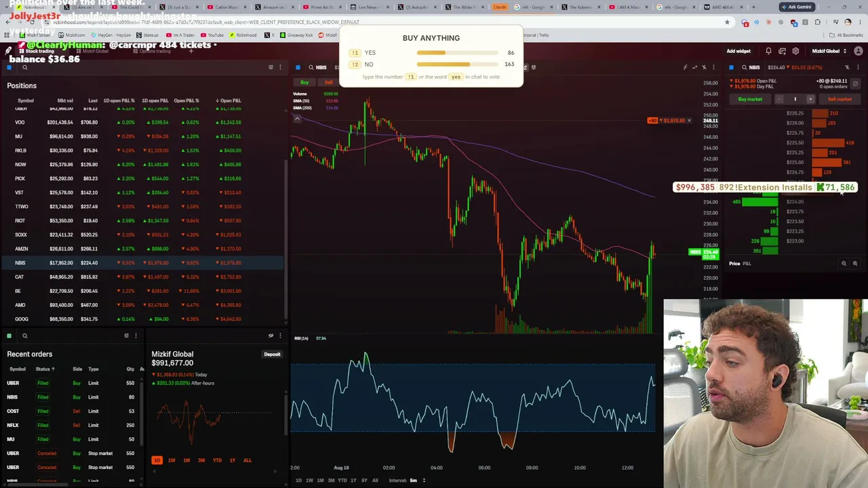Viewport: 868px width, 488px height.
Task: Click the Buy button on chart
Action: click(304, 83)
